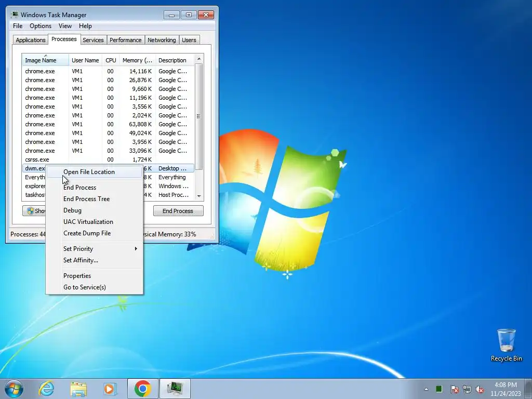The width and height of the screenshot is (532, 399).
Task: Select Debug from the context menu
Action: (x=95, y=210)
